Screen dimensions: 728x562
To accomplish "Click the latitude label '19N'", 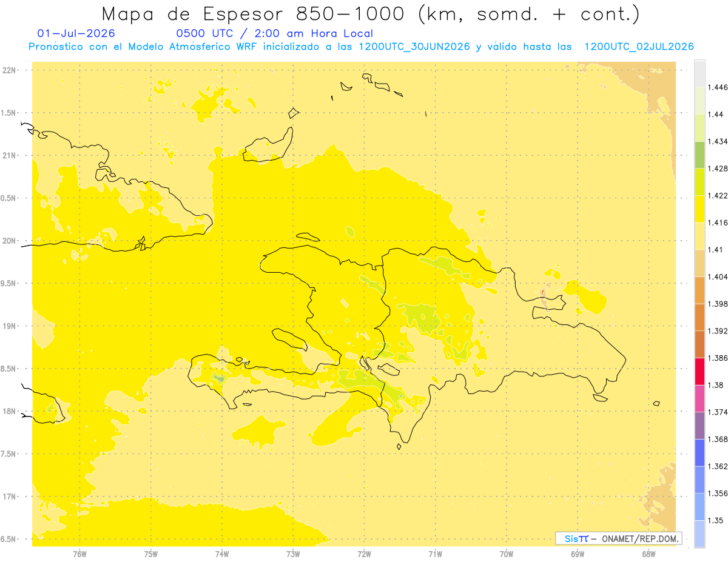I will [9, 326].
